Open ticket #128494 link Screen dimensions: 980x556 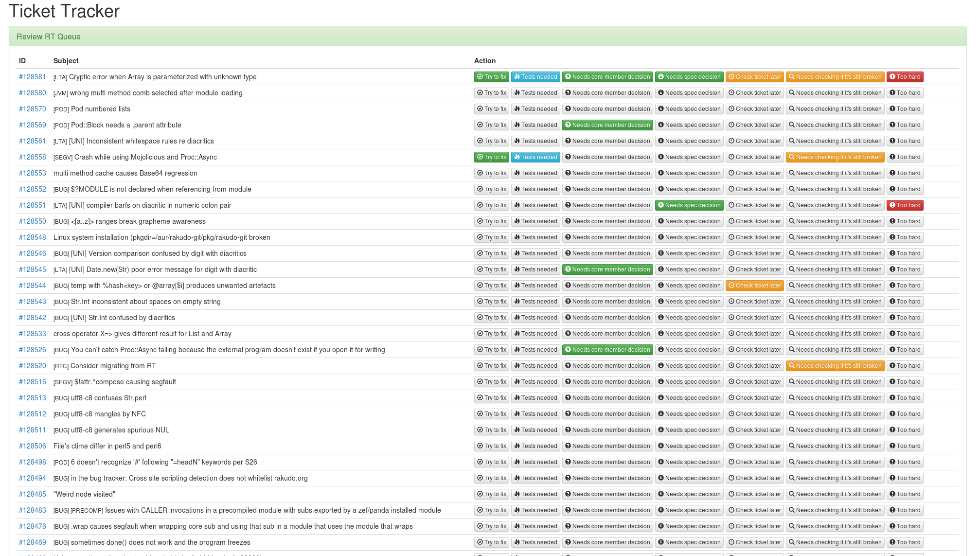click(32, 478)
